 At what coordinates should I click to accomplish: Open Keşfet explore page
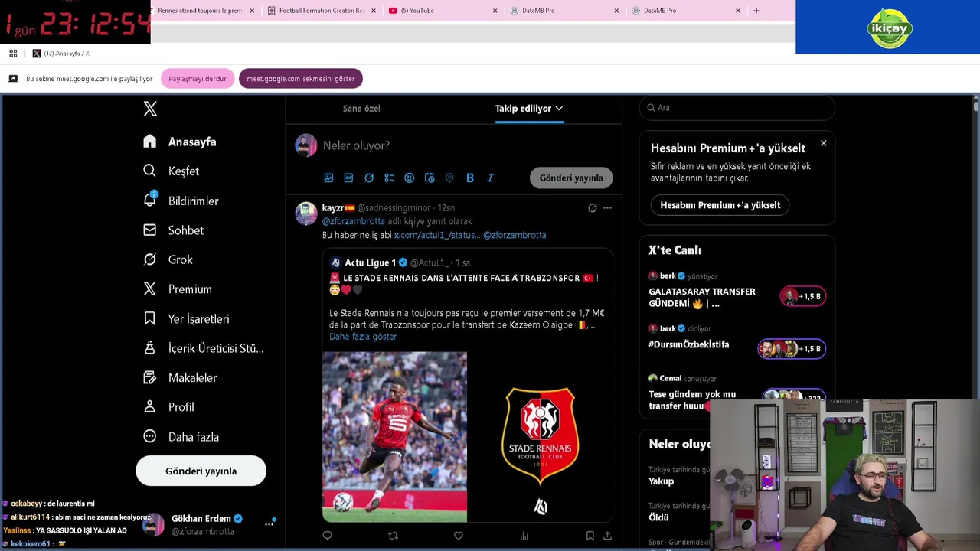(171, 171)
